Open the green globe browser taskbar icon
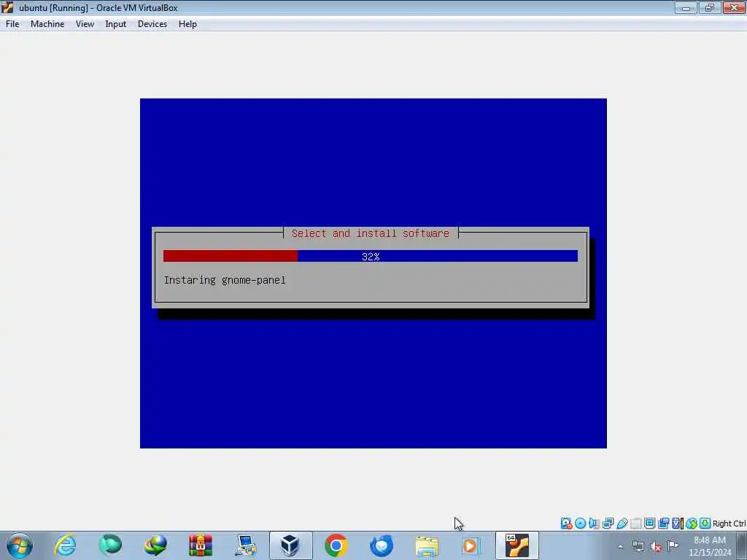This screenshot has height=560, width=747. click(x=110, y=545)
